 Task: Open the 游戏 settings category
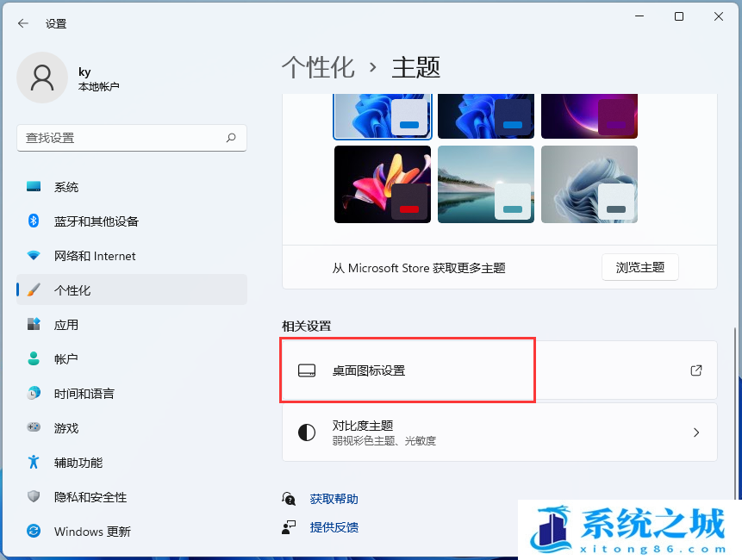(66, 428)
